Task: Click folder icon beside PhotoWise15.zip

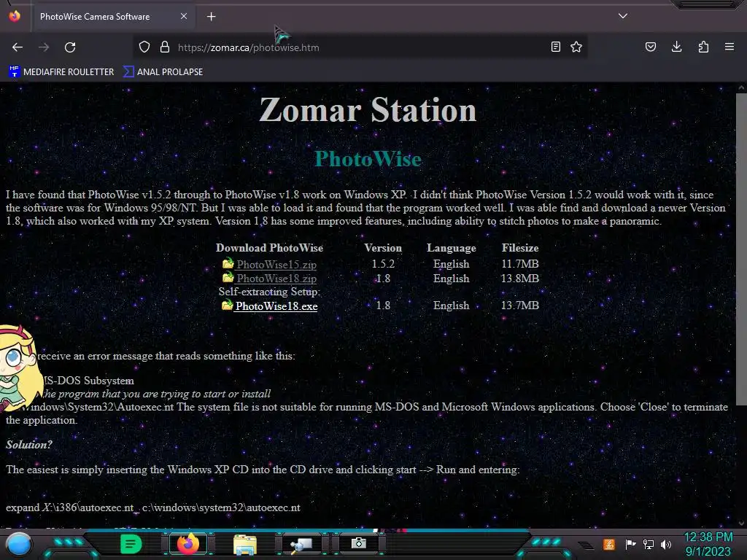Action: click(x=228, y=263)
